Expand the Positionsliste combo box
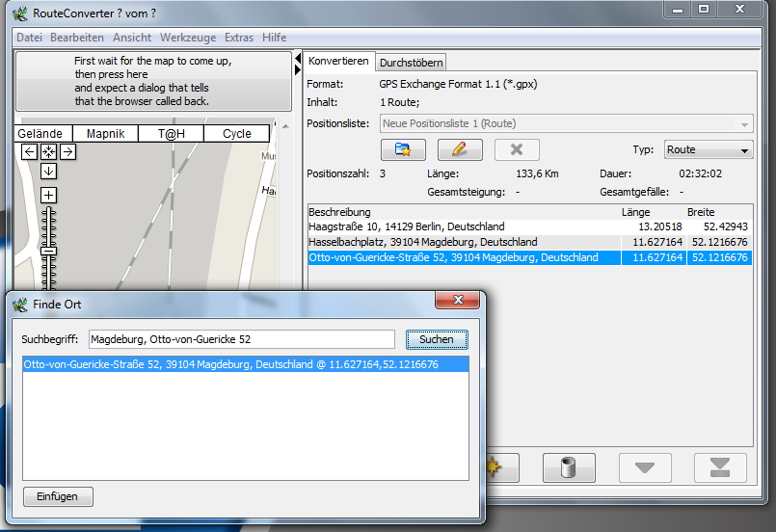Screen dimensions: 776x532 [x=744, y=124]
